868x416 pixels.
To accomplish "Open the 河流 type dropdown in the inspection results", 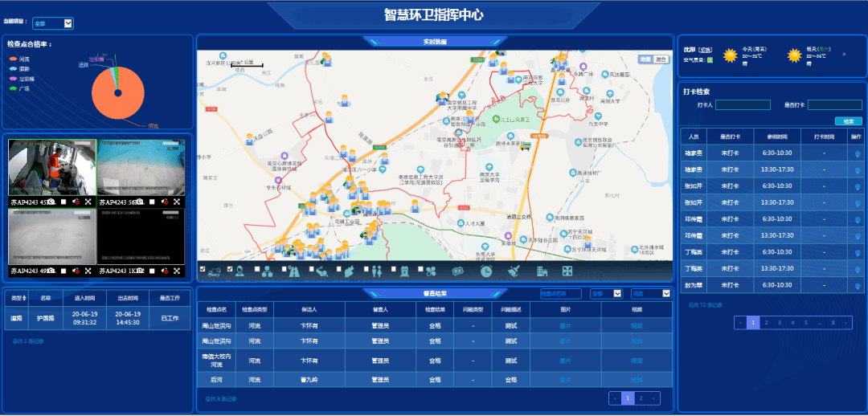I will pyautogui.click(x=650, y=294).
